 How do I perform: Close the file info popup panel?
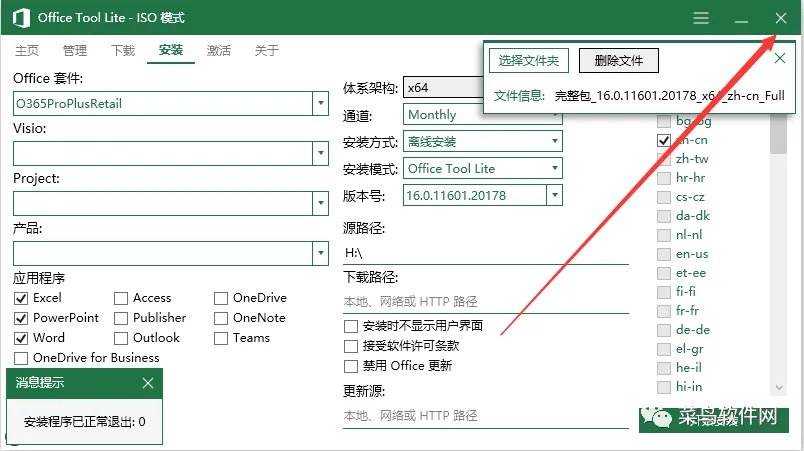click(x=779, y=58)
